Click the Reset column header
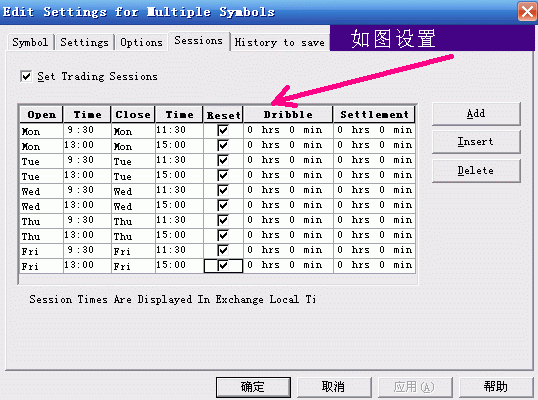Screen dimensions: 538x400 coord(223,115)
